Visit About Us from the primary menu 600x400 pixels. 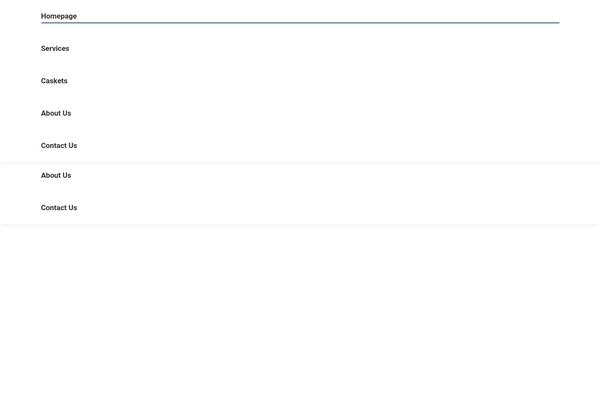point(56,113)
